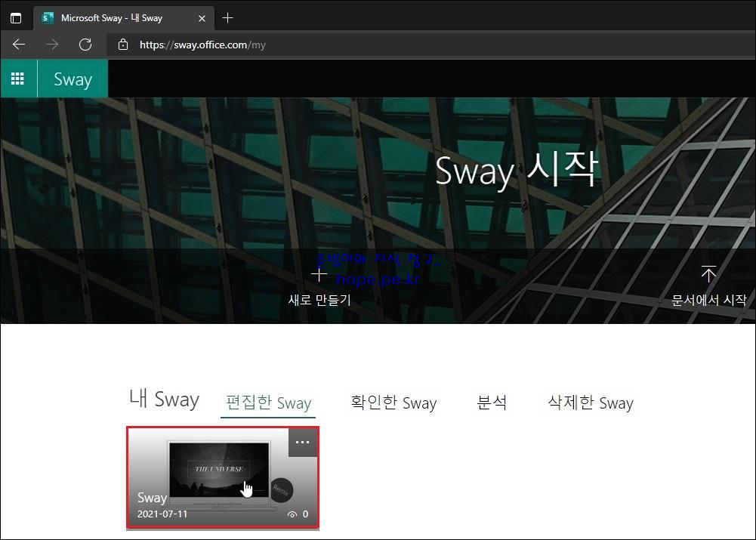Click the browser forward arrow
This screenshot has width=756, height=540.
(x=52, y=45)
